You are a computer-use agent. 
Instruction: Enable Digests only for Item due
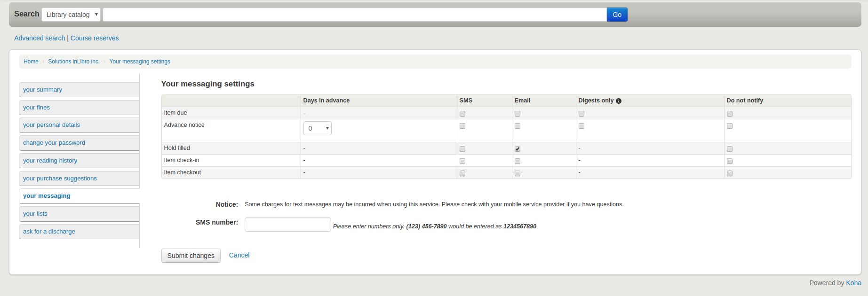coord(581,114)
